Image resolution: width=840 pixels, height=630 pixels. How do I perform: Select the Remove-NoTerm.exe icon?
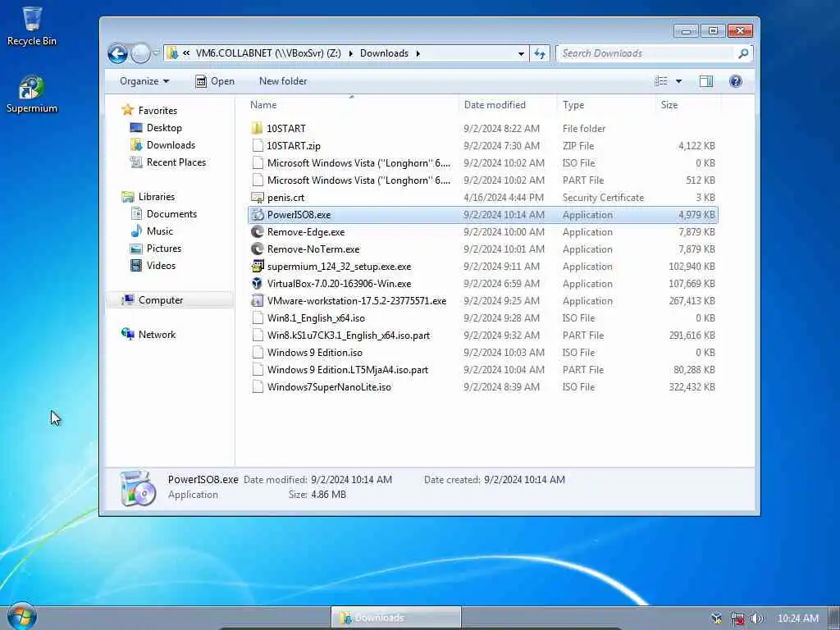[257, 249]
